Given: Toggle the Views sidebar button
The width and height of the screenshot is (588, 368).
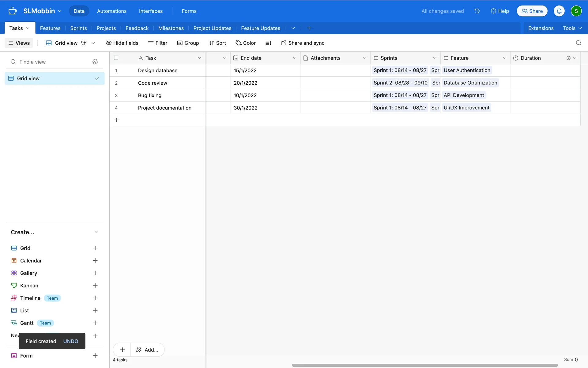Looking at the screenshot, I should click(x=19, y=43).
